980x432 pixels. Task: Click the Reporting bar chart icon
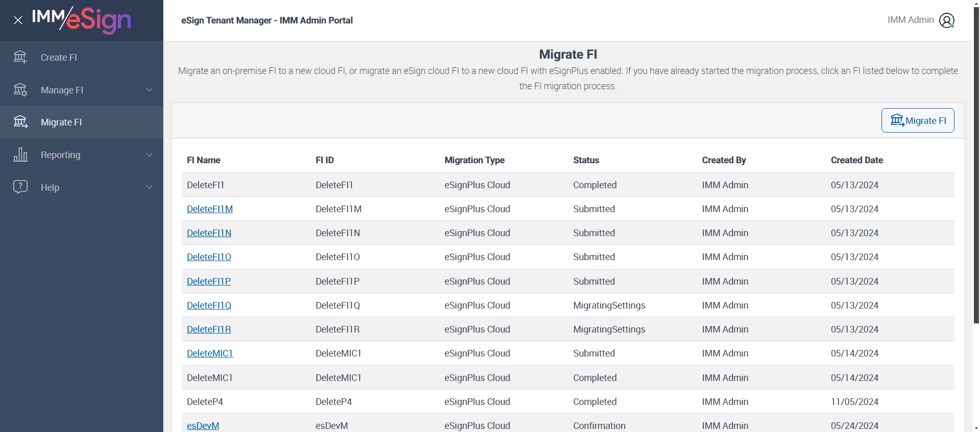click(x=20, y=155)
